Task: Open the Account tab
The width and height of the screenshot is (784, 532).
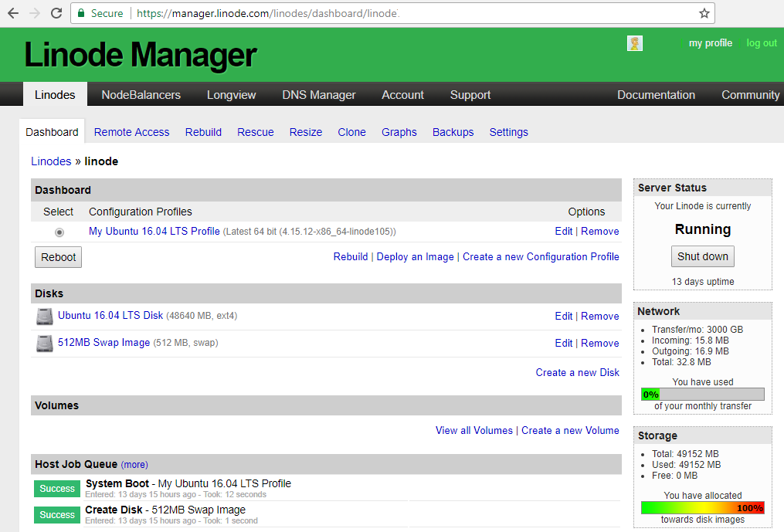Action: pyautogui.click(x=402, y=94)
